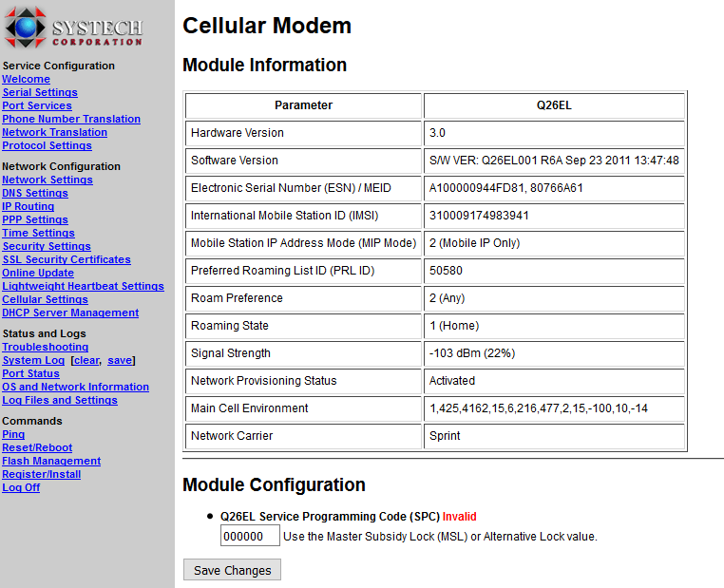Open Time Settings page

click(x=38, y=234)
